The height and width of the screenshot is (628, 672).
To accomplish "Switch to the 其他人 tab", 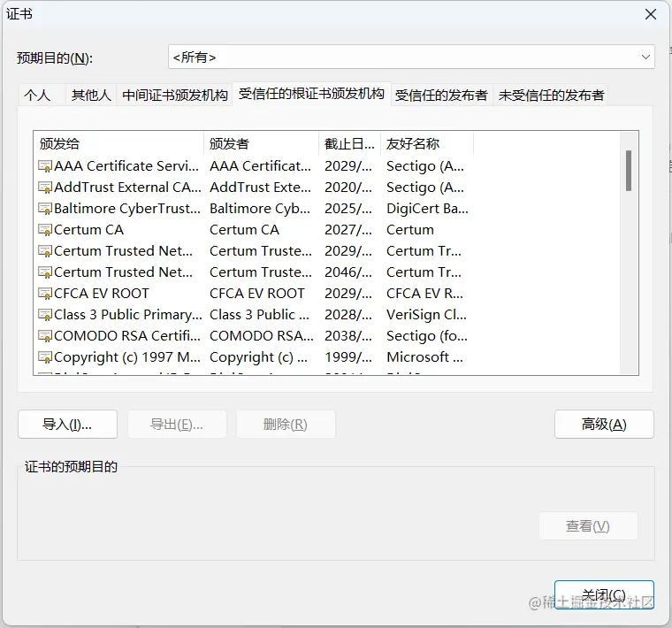I will 91,95.
